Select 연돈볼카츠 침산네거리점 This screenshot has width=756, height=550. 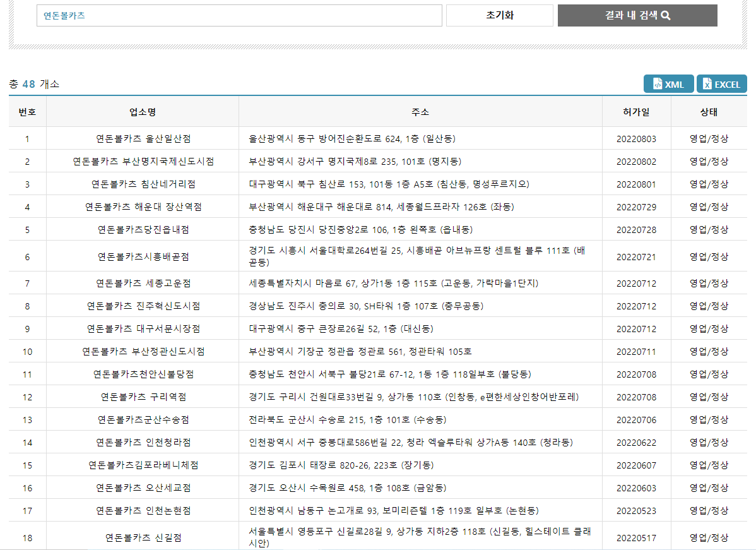click(x=143, y=184)
